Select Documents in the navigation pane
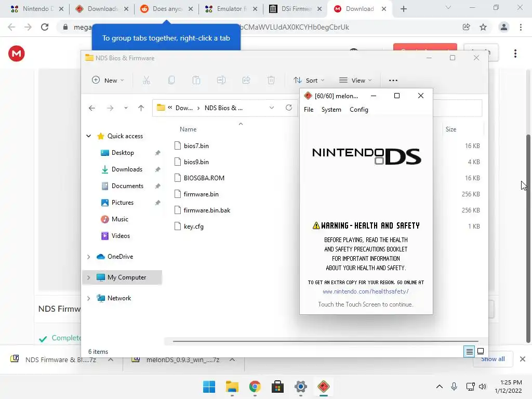 point(127,186)
